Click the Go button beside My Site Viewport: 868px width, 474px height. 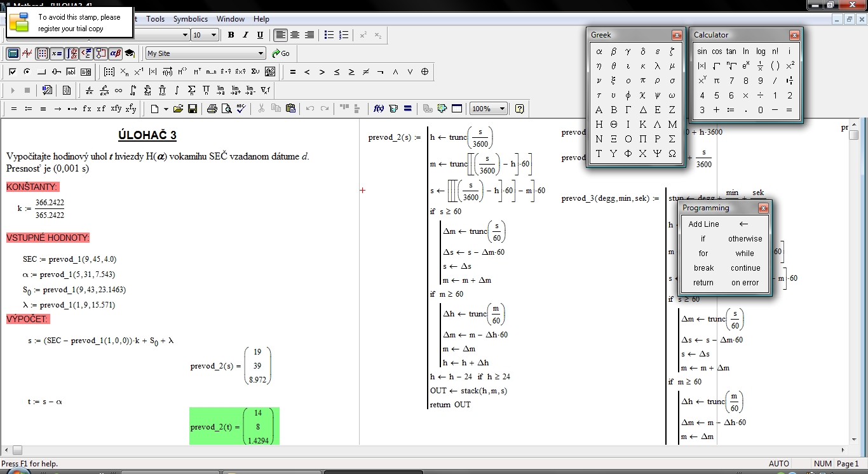coord(280,53)
